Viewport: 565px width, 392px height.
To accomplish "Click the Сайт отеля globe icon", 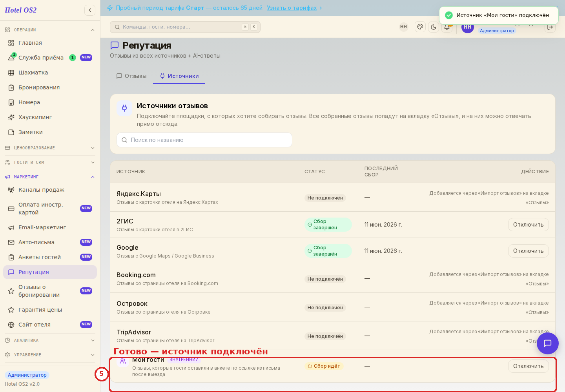I will [x=11, y=325].
